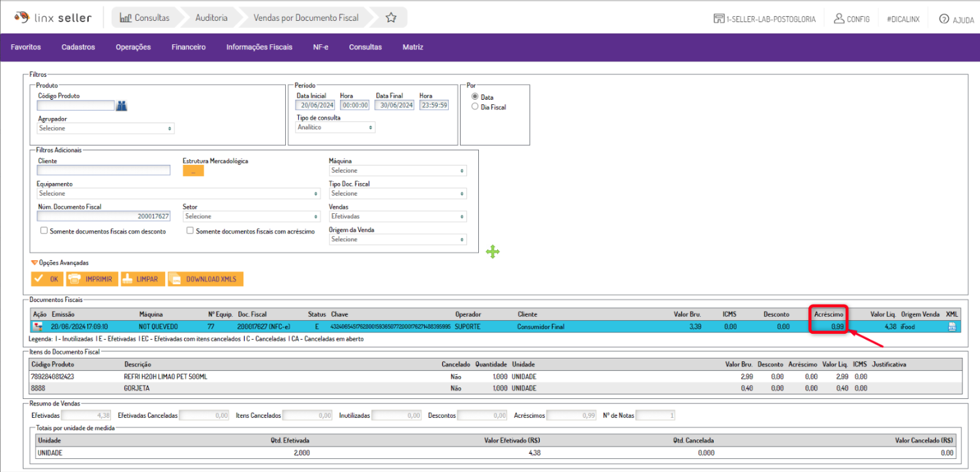This screenshot has height=472, width=980.
Task: Open the Matriz menu
Action: click(413, 47)
